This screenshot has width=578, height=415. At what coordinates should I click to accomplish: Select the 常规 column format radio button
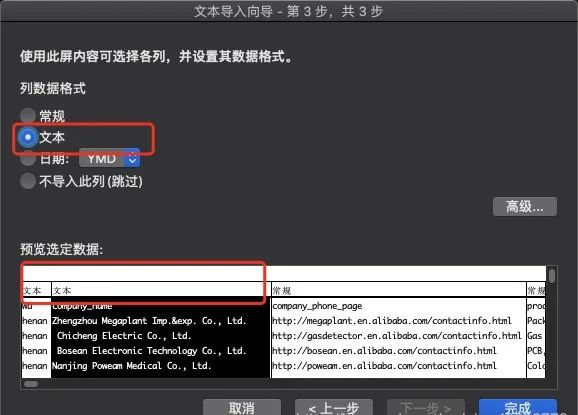(28, 116)
